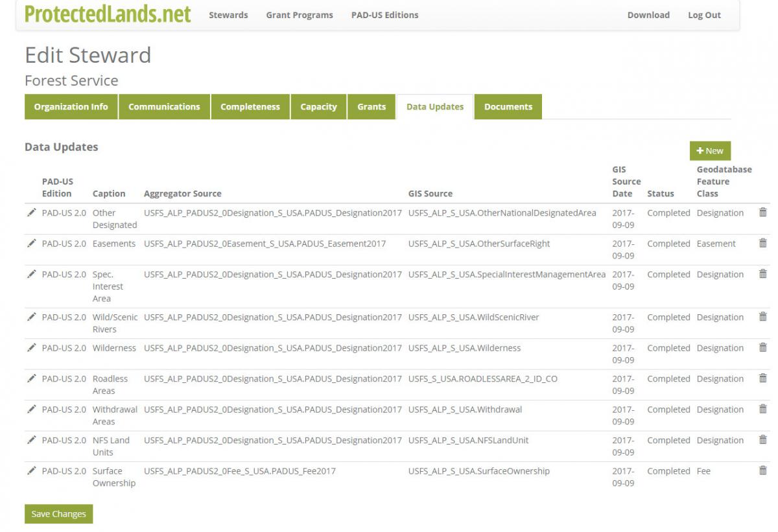This screenshot has width=778, height=532.
Task: Open PAD-US Editions navigation link
Action: 385,15
